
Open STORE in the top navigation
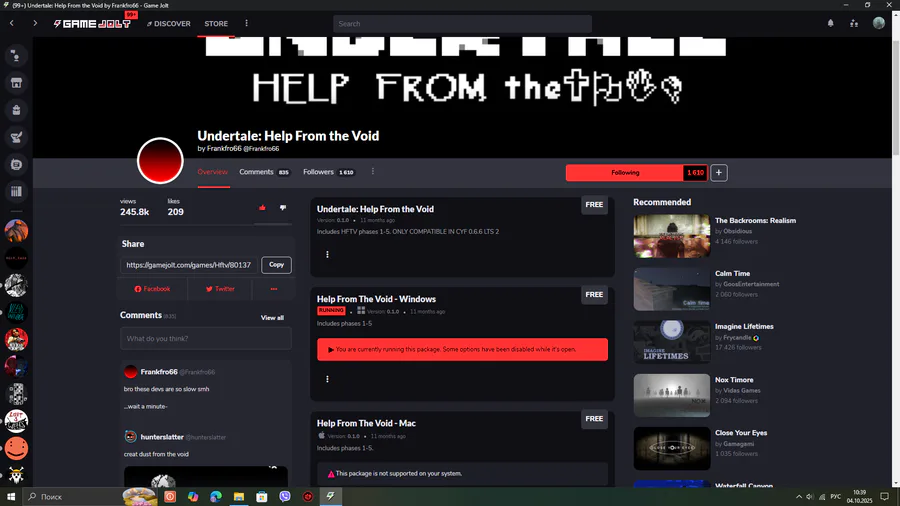(x=216, y=24)
